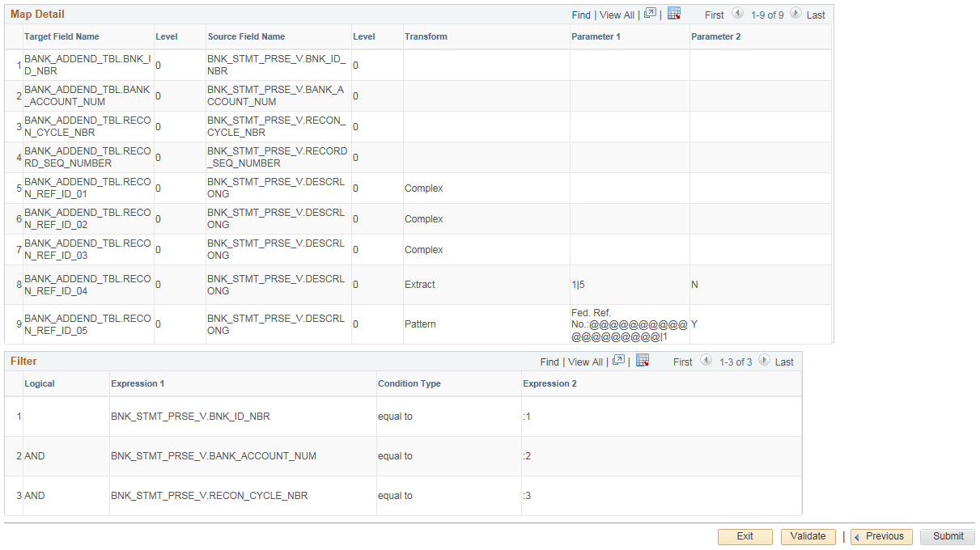Open Filter grid in new window icon
980x550 pixels.
pyautogui.click(x=618, y=361)
